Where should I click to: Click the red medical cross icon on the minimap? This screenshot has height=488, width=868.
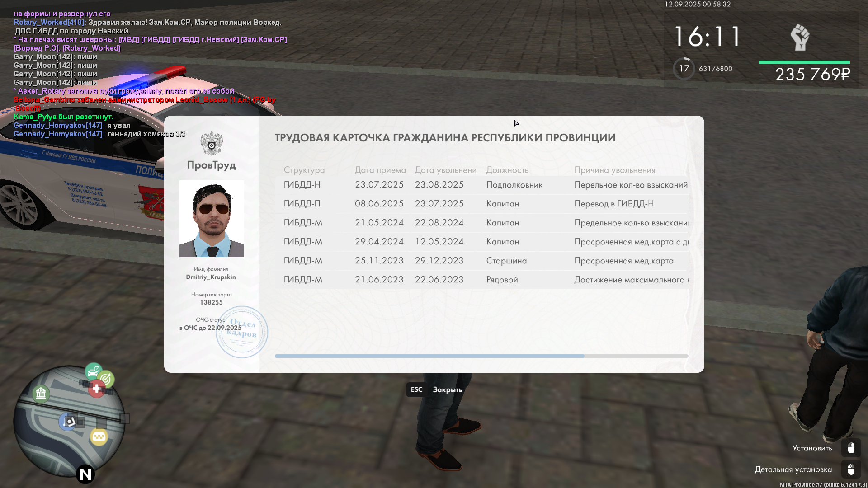[96, 389]
